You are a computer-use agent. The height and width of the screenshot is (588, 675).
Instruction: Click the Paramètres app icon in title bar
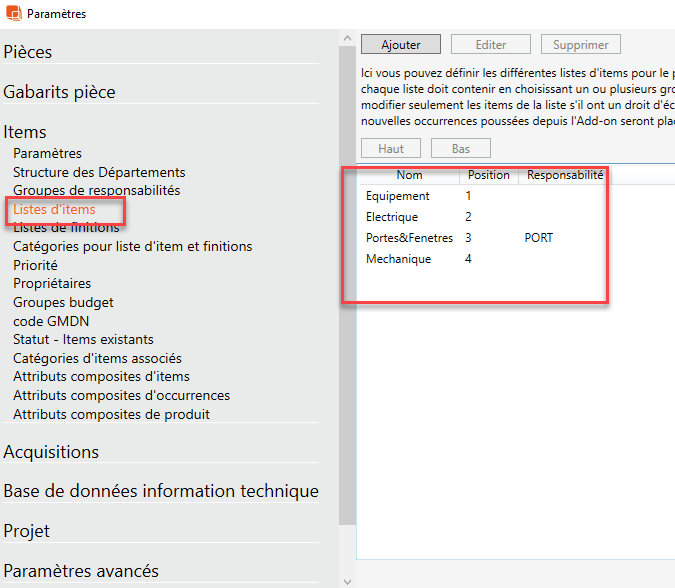click(x=13, y=13)
